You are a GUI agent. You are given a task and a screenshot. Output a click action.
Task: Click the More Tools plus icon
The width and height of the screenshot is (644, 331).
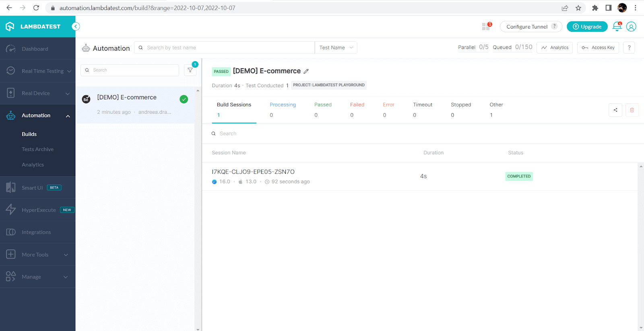(11, 254)
